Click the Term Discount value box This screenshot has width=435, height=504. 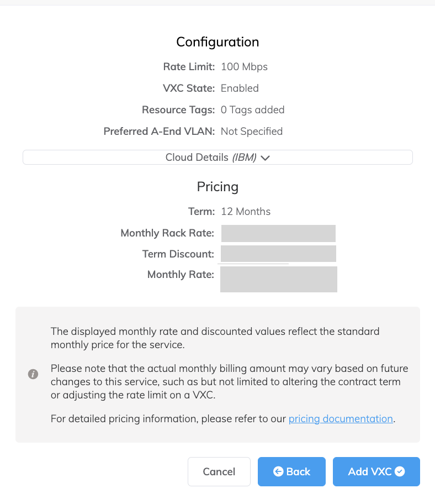(x=278, y=254)
